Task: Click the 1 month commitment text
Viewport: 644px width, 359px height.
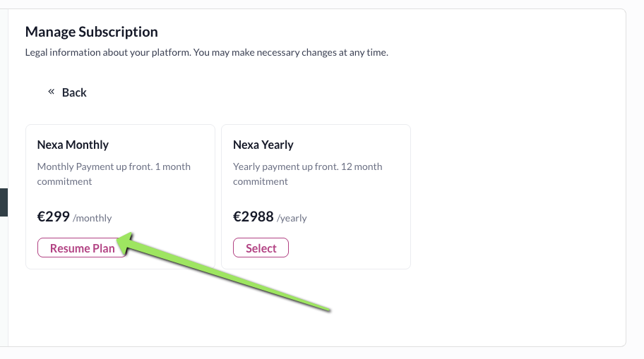Action: (64, 181)
